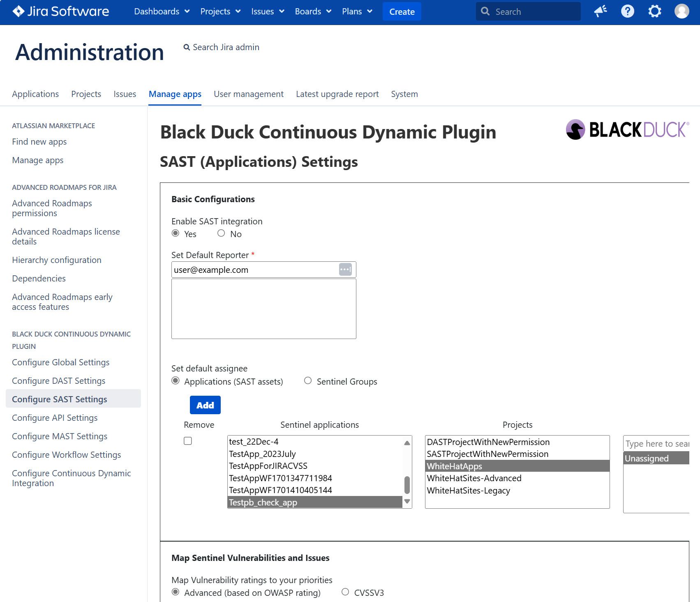Switch to the Projects admin tab
700x602 pixels.
point(86,94)
